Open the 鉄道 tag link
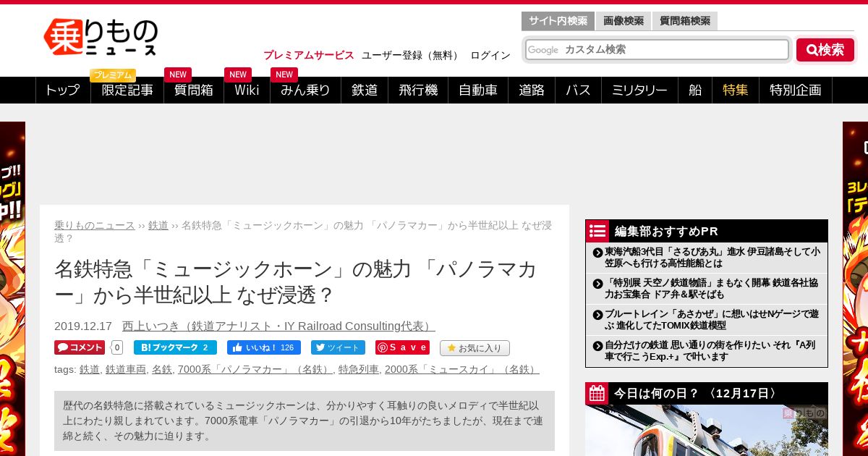The height and width of the screenshot is (456, 868). pyautogui.click(x=90, y=369)
